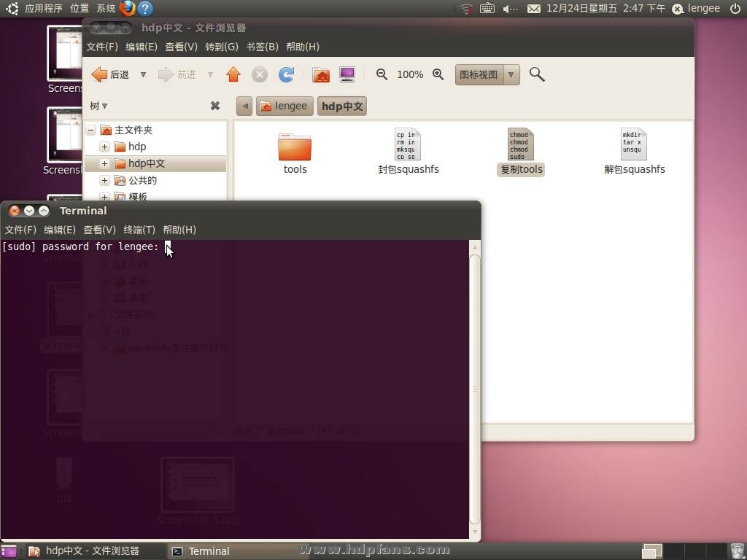Click the Terminal vertical scrollbar
Viewport: 747px width, 560px height.
(475, 389)
